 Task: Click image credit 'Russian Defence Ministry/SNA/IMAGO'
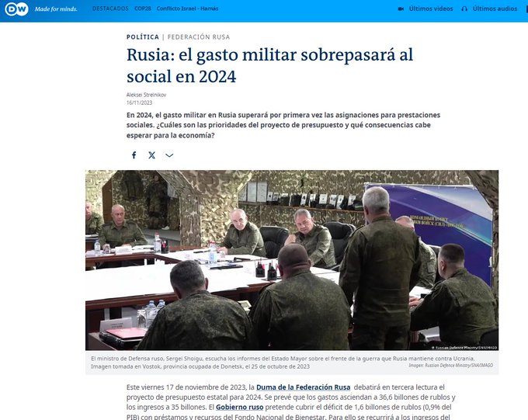tap(451, 365)
